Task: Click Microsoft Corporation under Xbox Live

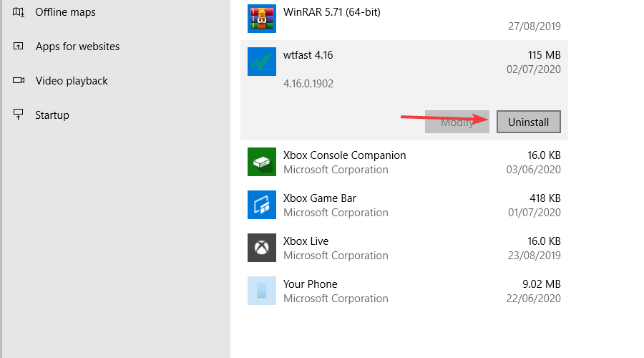Action: tap(336, 256)
